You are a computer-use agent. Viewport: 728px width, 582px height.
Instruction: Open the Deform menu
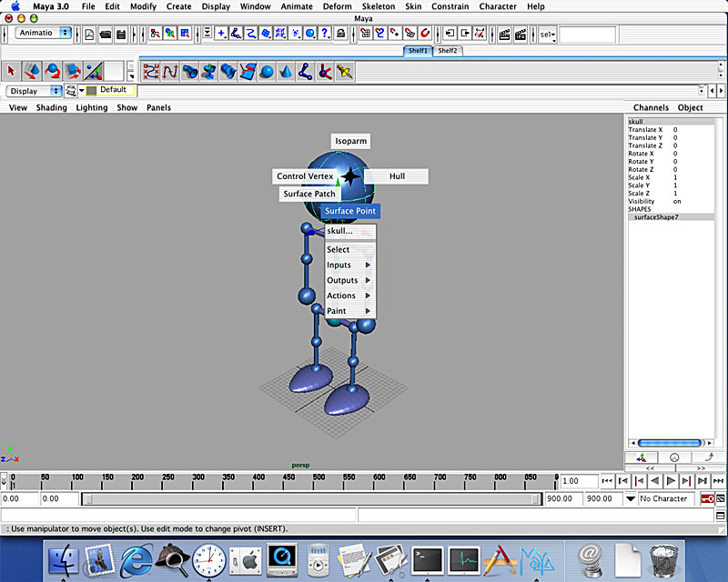(337, 6)
